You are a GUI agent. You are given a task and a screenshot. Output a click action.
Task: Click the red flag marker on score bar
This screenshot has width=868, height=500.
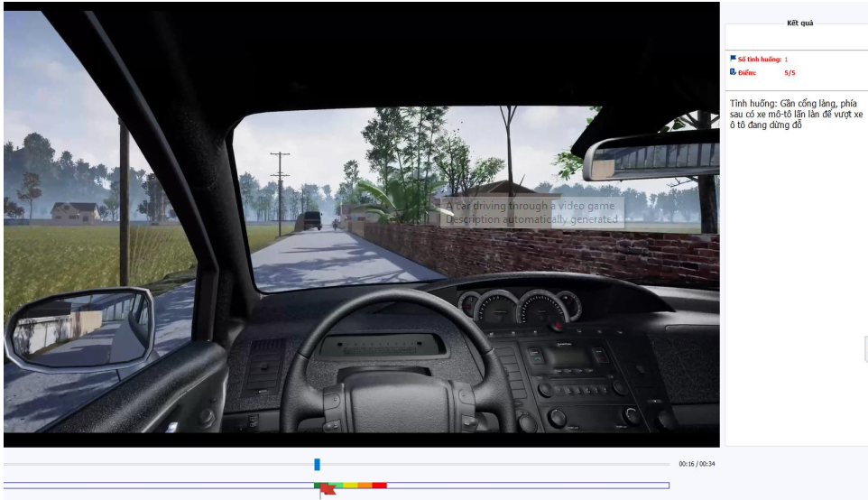click(328, 490)
